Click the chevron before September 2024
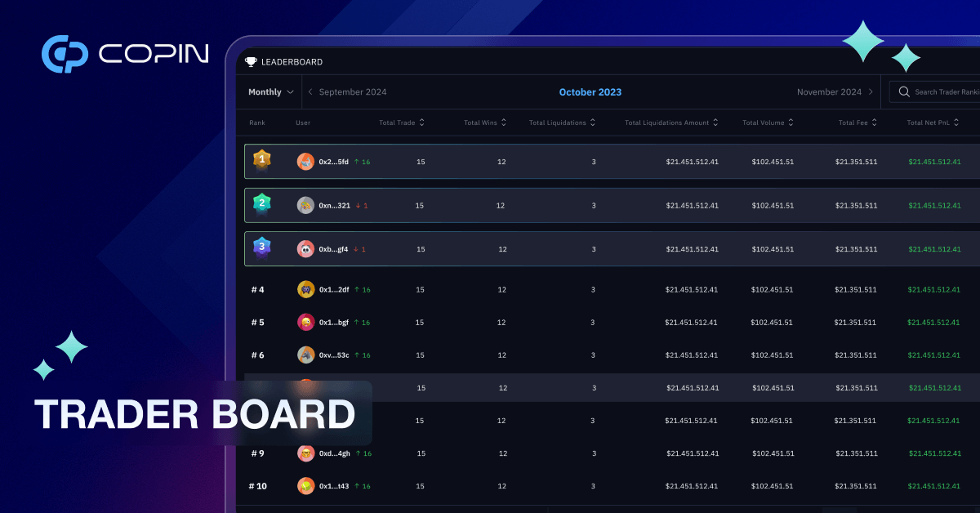The width and height of the screenshot is (980, 513). [x=310, y=91]
